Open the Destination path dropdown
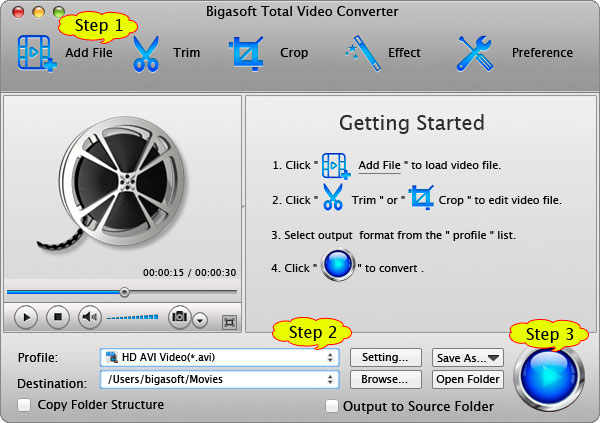The image size is (600, 423). click(220, 379)
